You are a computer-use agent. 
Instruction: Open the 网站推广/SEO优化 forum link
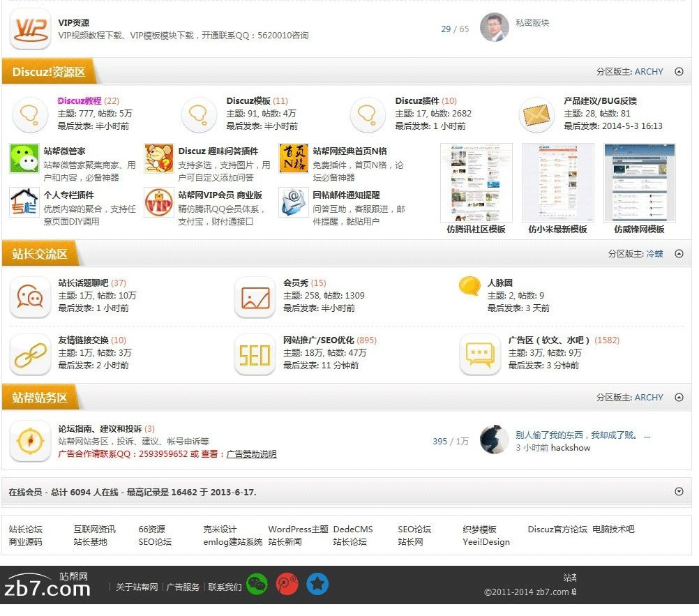point(319,340)
